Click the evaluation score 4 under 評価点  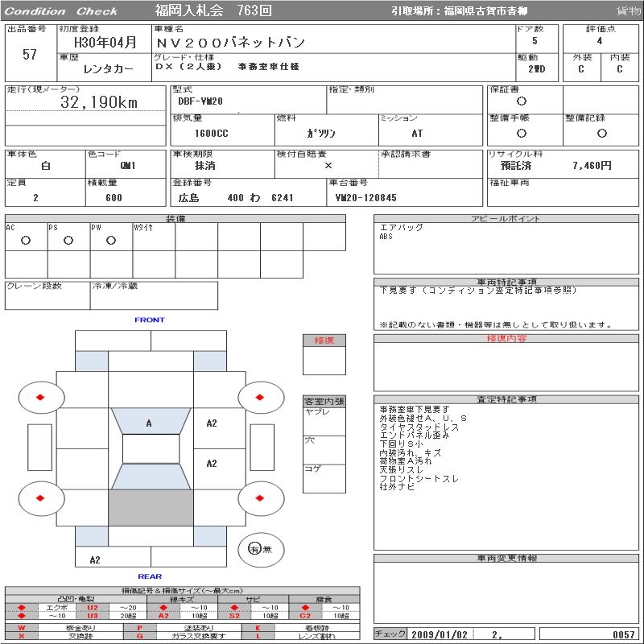pyautogui.click(x=600, y=41)
